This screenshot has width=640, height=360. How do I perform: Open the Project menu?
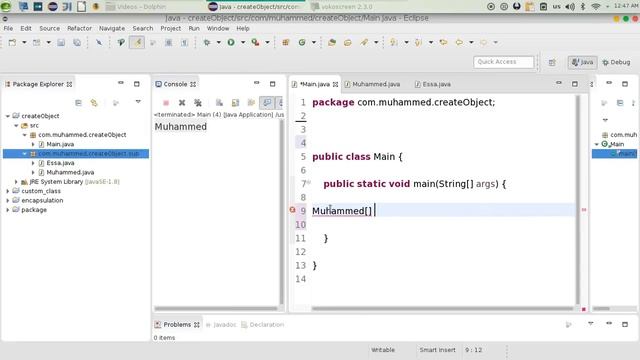pyautogui.click(x=171, y=29)
